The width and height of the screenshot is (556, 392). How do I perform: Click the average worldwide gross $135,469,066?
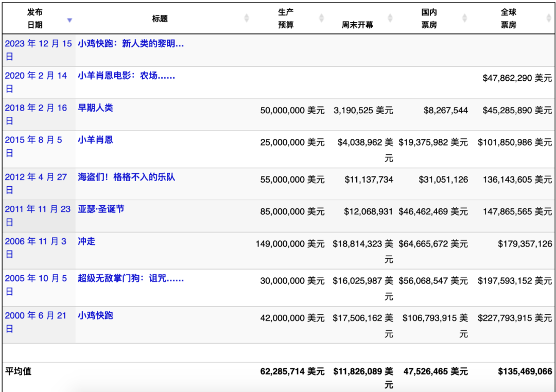coord(525,371)
